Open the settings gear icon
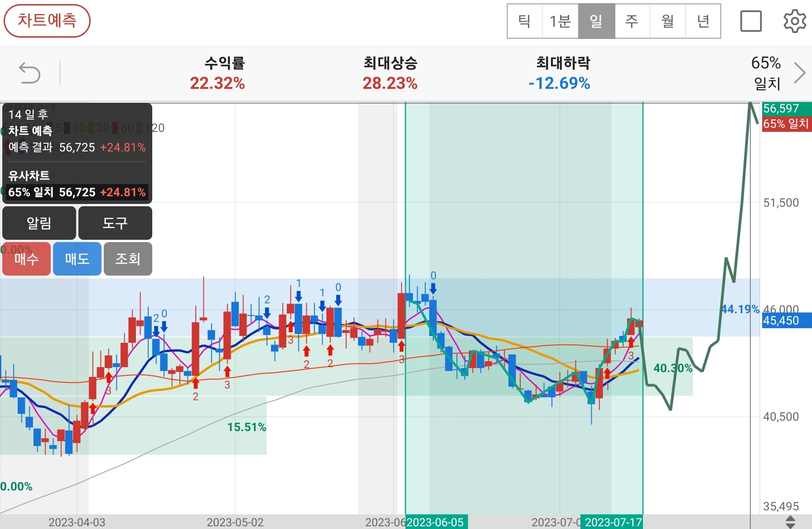 (795, 21)
